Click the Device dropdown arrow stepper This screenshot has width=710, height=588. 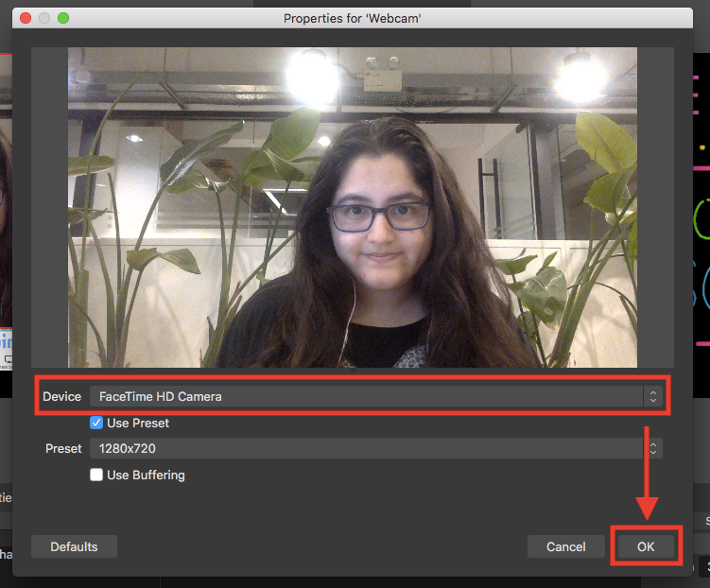(x=652, y=397)
